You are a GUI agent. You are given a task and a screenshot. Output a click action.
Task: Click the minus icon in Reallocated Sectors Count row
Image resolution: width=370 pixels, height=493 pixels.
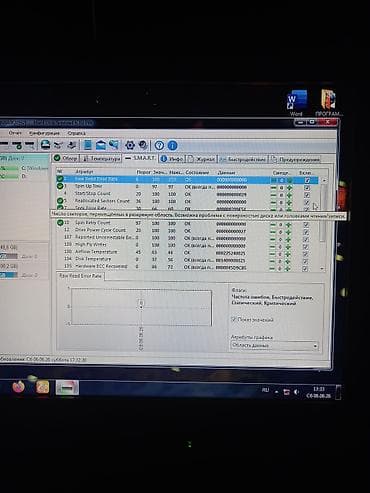tap(273, 202)
